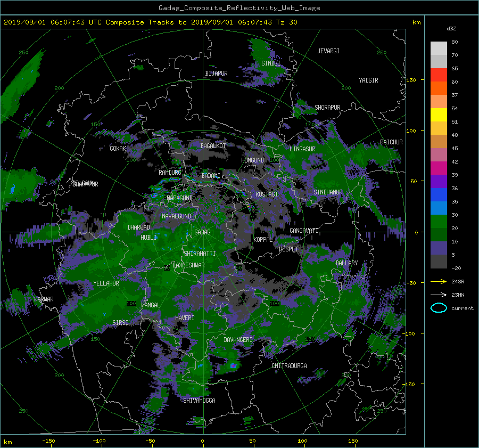Image resolution: width=479 pixels, height=448 pixels.
Task: Click the DHARWAD city label
Action: [139, 227]
